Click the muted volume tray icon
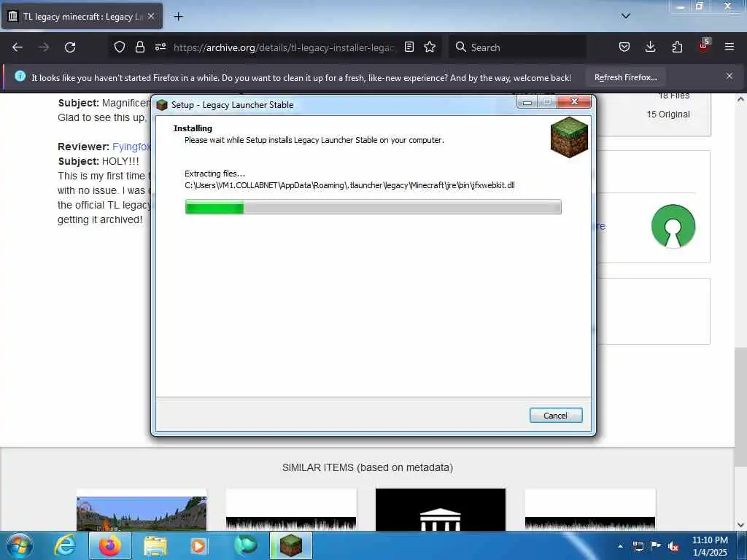Screen dimensions: 747x560 (673, 547)
